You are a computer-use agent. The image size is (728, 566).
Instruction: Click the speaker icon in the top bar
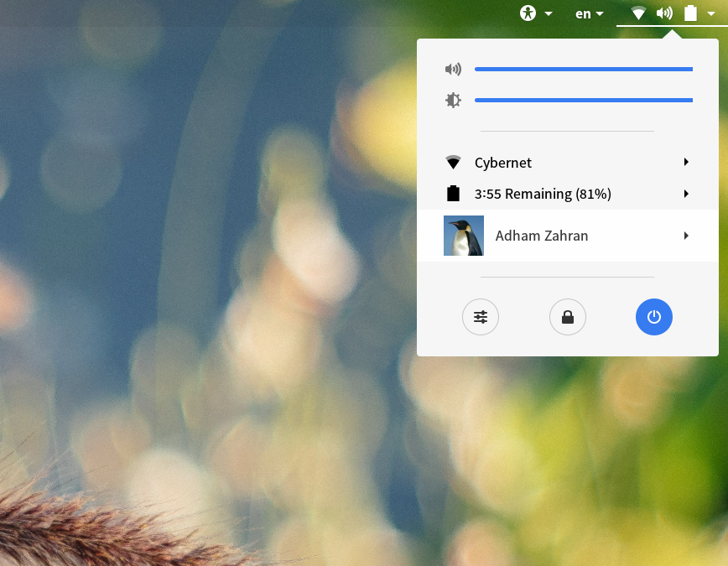(x=664, y=13)
